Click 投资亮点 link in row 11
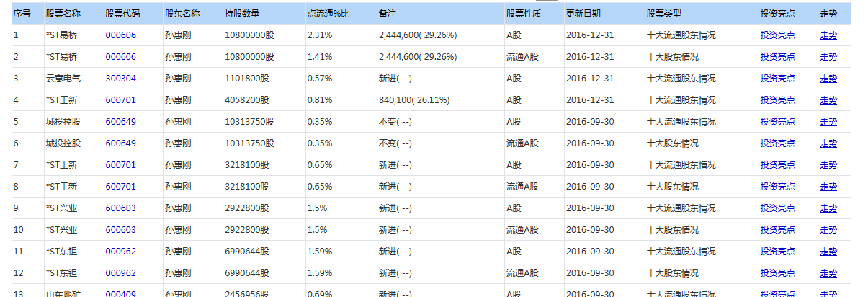 pyautogui.click(x=777, y=251)
